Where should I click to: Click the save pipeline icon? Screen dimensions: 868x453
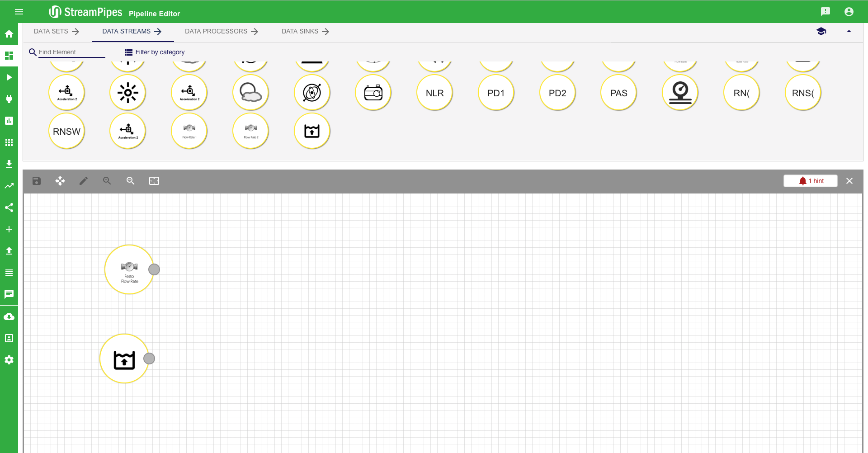click(37, 181)
